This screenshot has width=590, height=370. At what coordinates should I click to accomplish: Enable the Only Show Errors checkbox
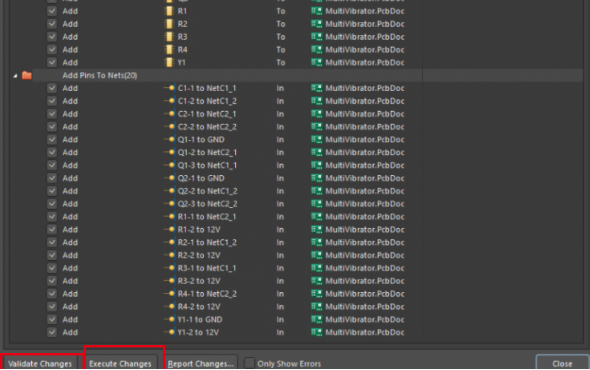249,363
